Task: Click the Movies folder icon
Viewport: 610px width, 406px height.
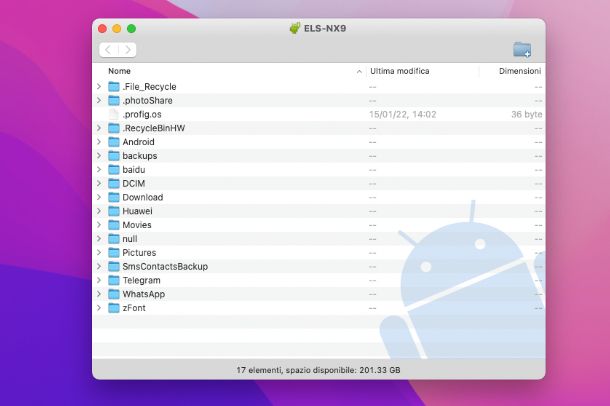Action: (x=114, y=225)
